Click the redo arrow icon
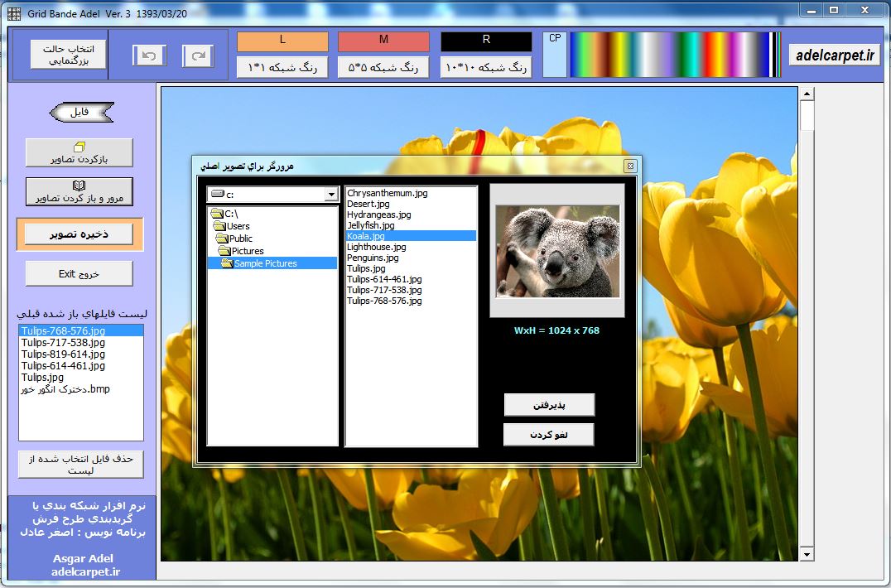891x588 pixels. (x=198, y=55)
